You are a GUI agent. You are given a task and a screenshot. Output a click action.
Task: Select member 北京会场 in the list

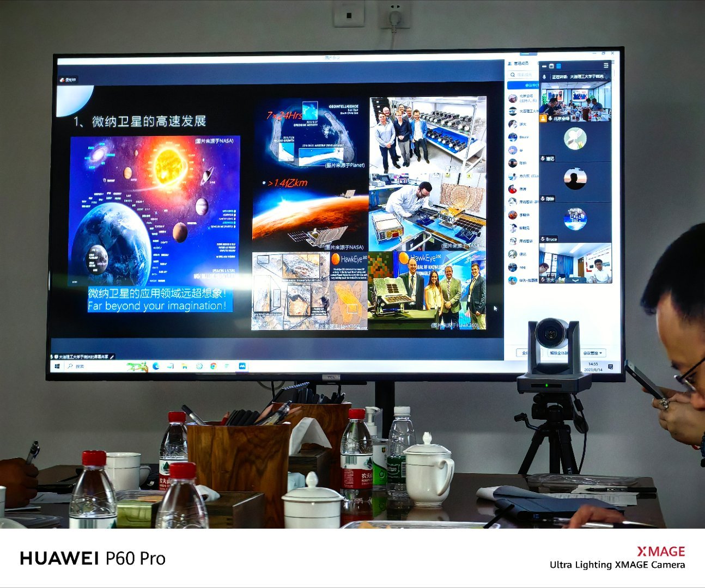point(523,99)
